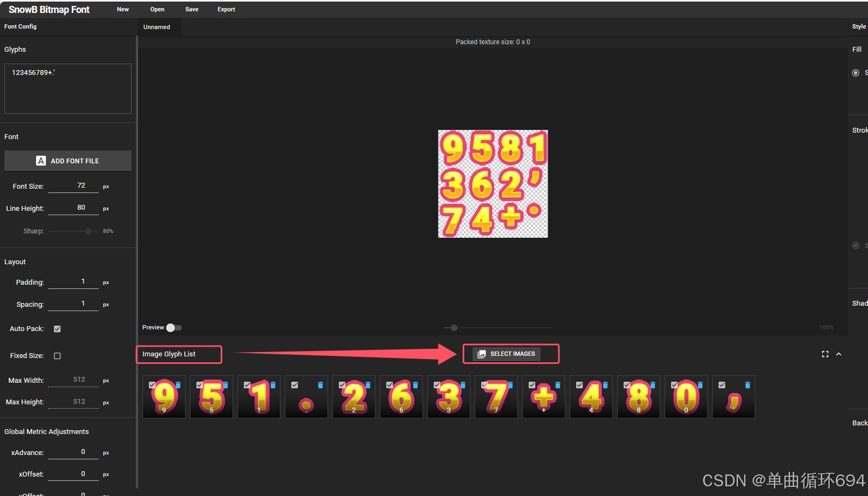The width and height of the screenshot is (868, 496).
Task: Delete the glyph image labeled 2
Action: [x=368, y=385]
